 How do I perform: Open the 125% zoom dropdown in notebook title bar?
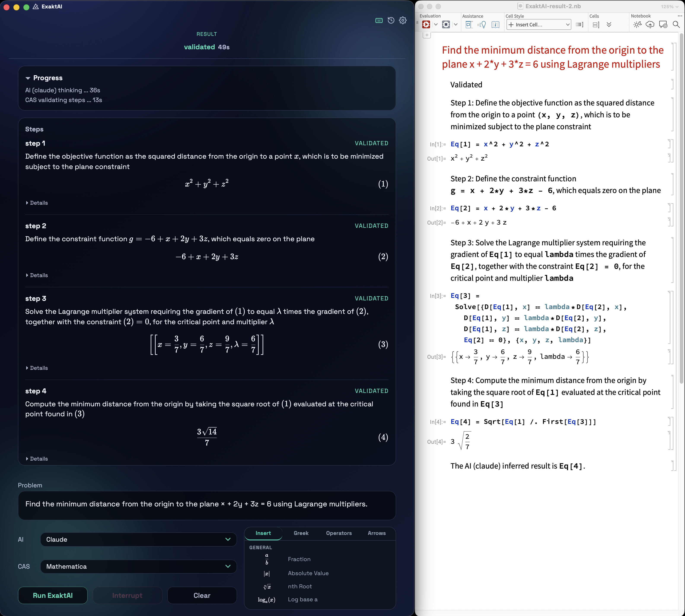pos(669,6)
